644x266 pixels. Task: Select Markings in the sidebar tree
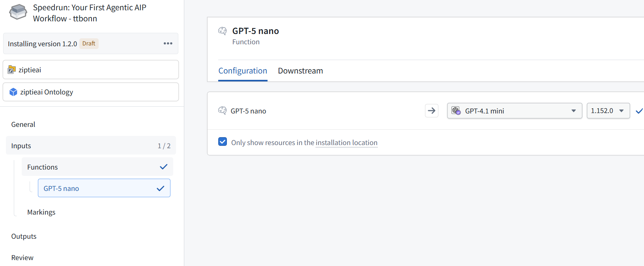click(x=41, y=212)
